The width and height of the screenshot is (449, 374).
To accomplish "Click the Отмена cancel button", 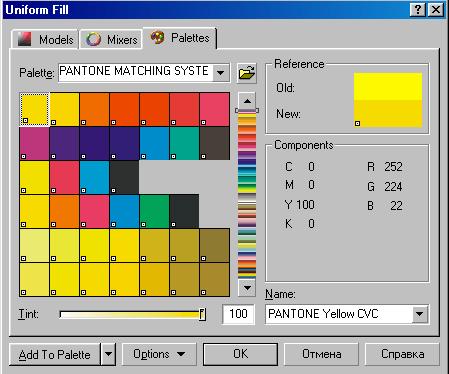I will point(321,354).
